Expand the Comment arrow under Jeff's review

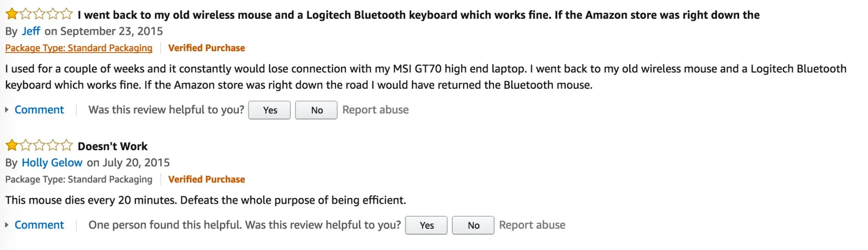point(7,110)
